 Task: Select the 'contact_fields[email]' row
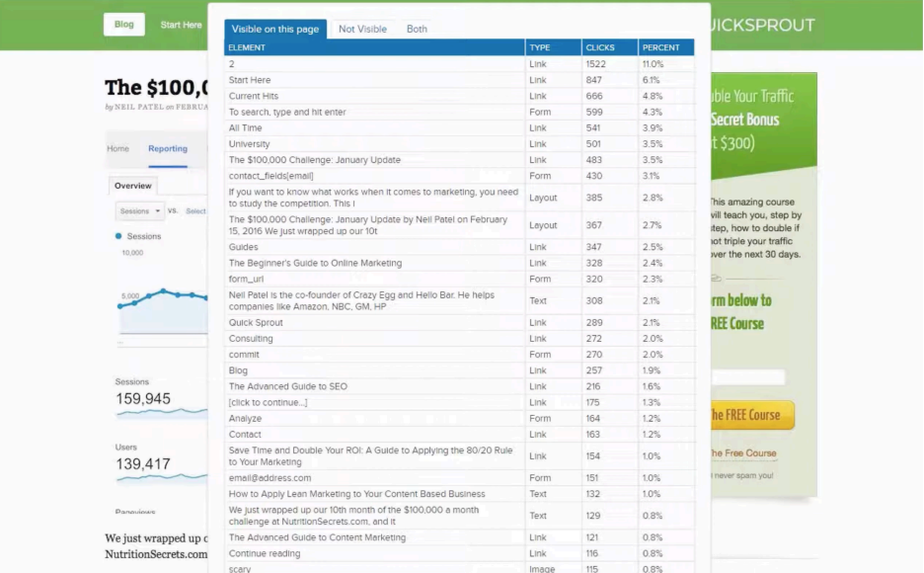(x=459, y=175)
